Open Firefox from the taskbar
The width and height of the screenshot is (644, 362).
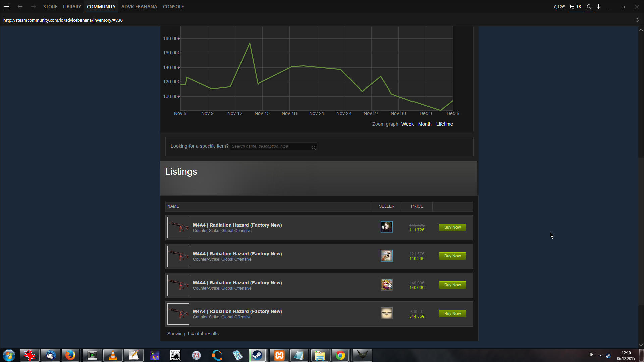(70, 355)
